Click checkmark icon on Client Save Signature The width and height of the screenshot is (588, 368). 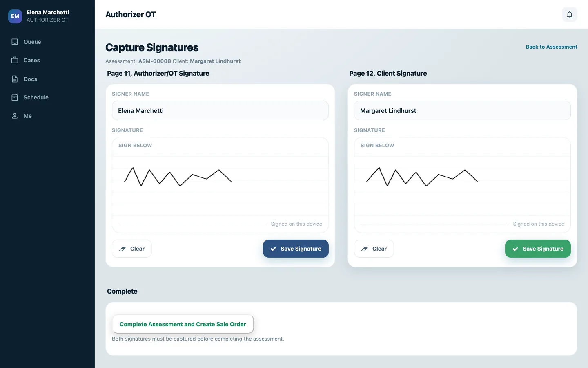[x=515, y=249]
